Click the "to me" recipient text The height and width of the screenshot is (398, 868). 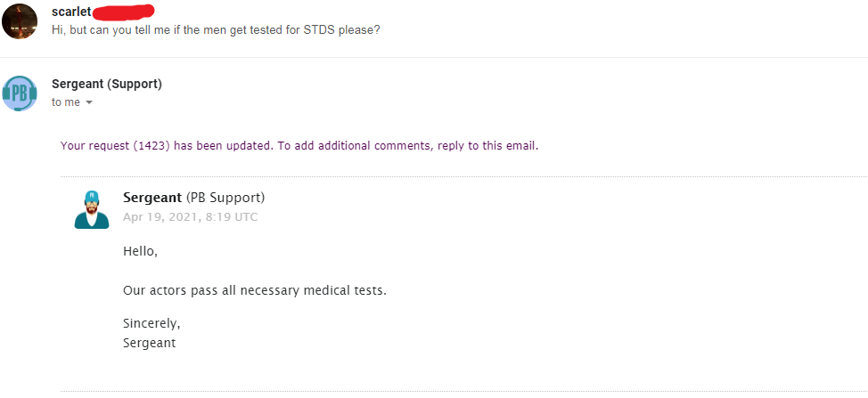(65, 102)
